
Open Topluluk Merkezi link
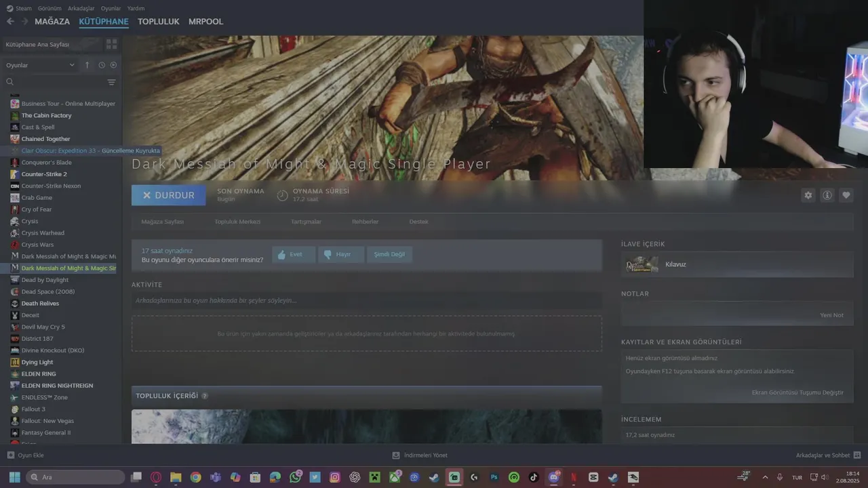click(237, 222)
